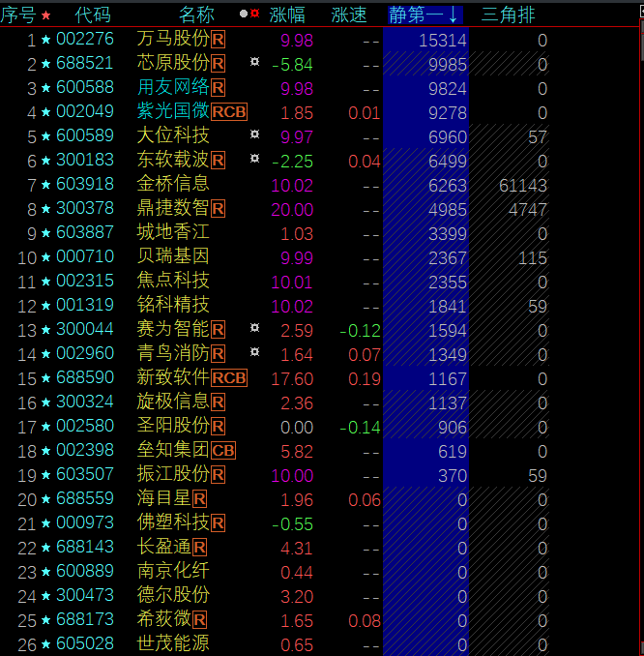Select stock name 焦点科技
644x656 pixels.
click(173, 281)
